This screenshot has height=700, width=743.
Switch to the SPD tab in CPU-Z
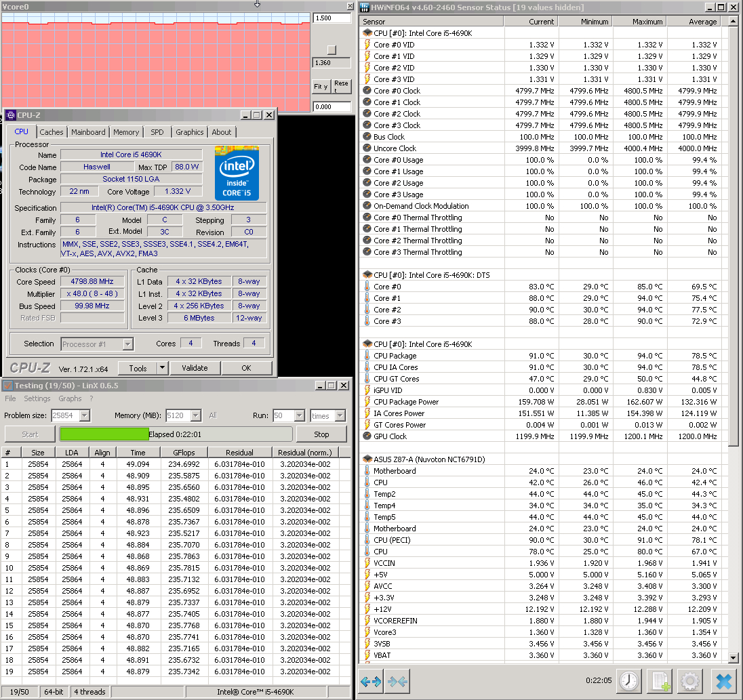(x=157, y=132)
